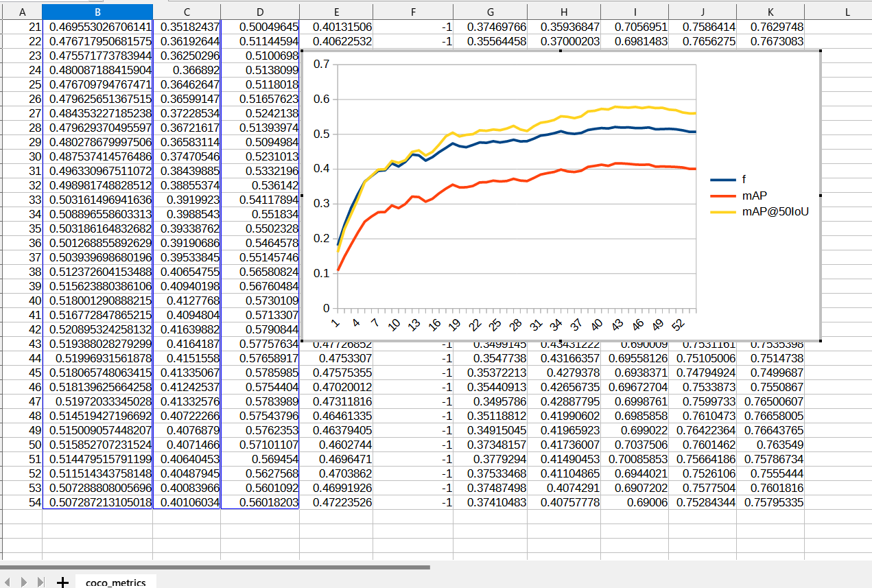
Task: Click legend entry 'mAP@50IoU'
Action: [x=775, y=212]
